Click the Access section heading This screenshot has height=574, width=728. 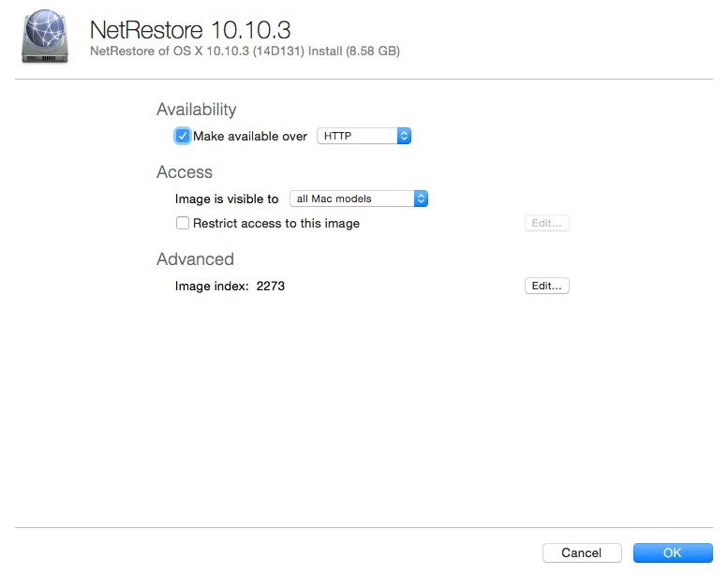[x=185, y=172]
